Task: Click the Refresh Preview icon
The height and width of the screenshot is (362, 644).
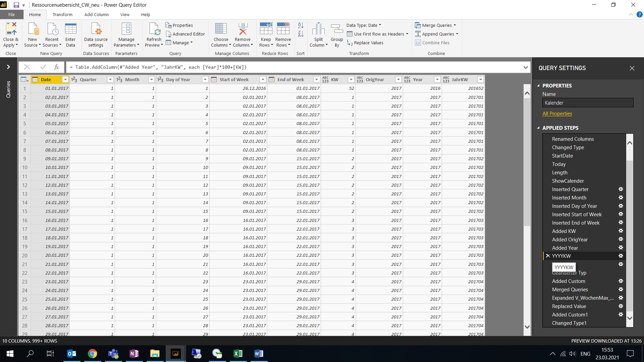Action: (154, 29)
